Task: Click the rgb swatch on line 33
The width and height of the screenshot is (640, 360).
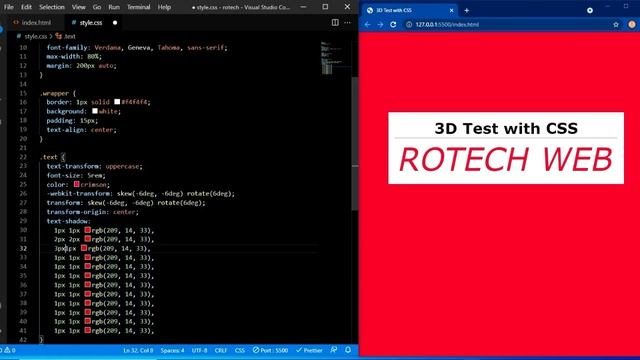Action: [87, 257]
